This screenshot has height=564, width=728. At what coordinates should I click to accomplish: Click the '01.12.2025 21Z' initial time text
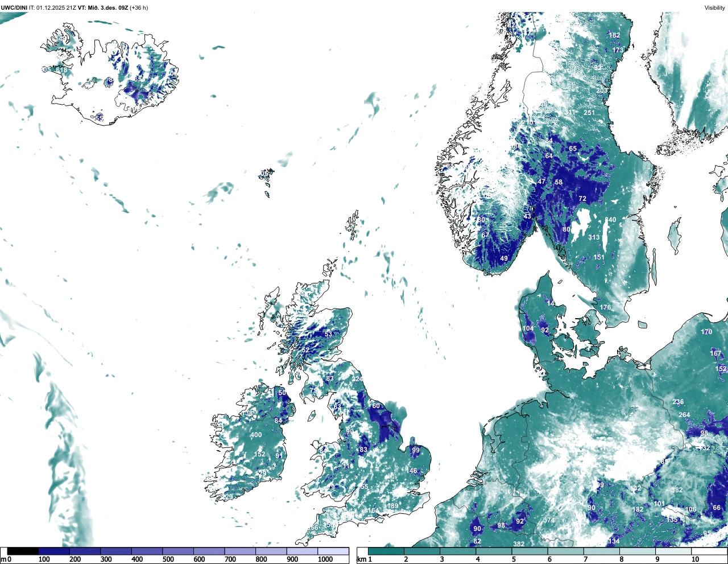(x=56, y=7)
